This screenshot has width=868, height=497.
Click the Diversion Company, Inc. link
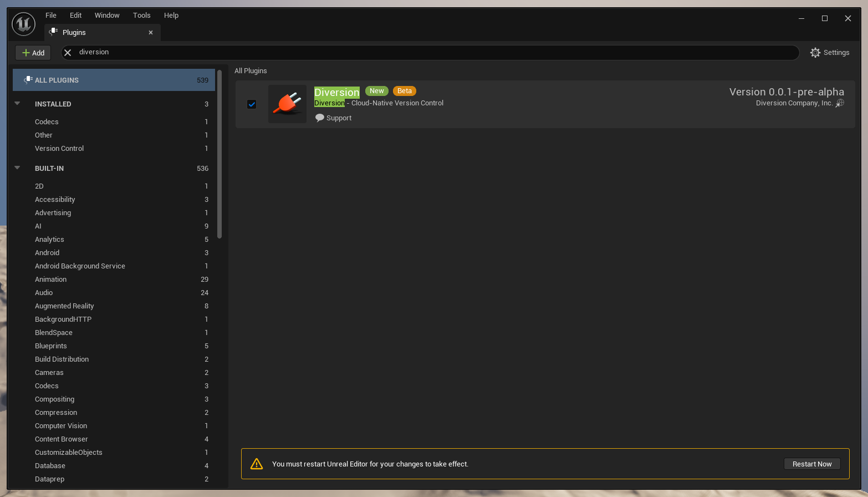[794, 103]
